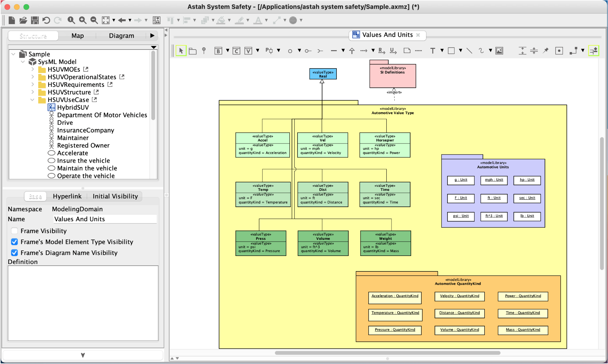Open the Fit-to-window dropdown arrow

coord(114,20)
